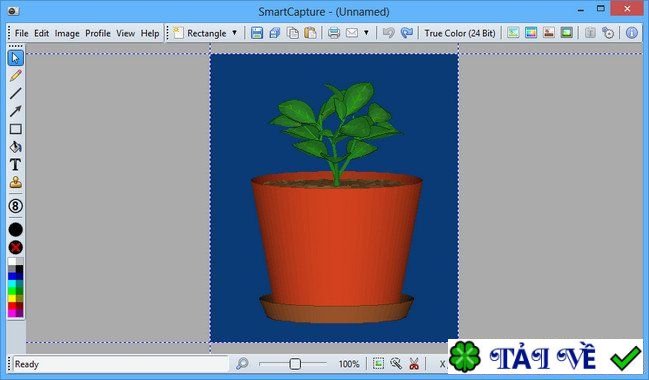Paste from the clipboard icon
The width and height of the screenshot is (649, 380).
310,33
